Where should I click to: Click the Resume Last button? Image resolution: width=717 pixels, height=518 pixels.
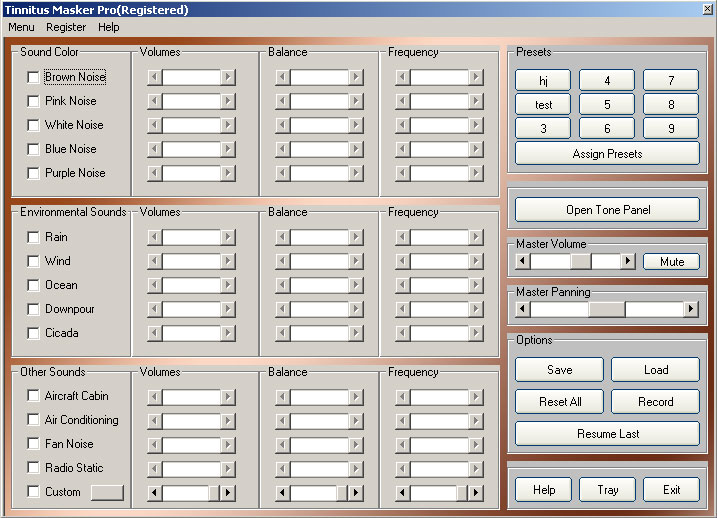pos(607,433)
